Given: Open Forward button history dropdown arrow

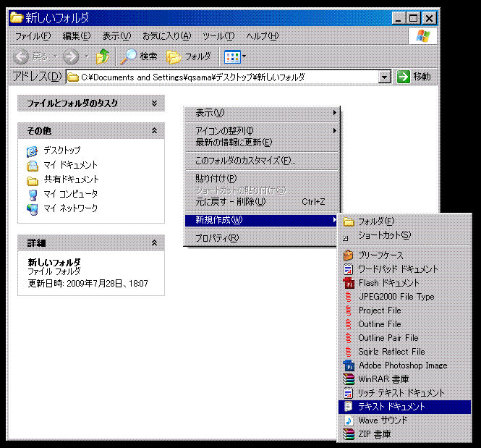Looking at the screenshot, I should tap(87, 56).
